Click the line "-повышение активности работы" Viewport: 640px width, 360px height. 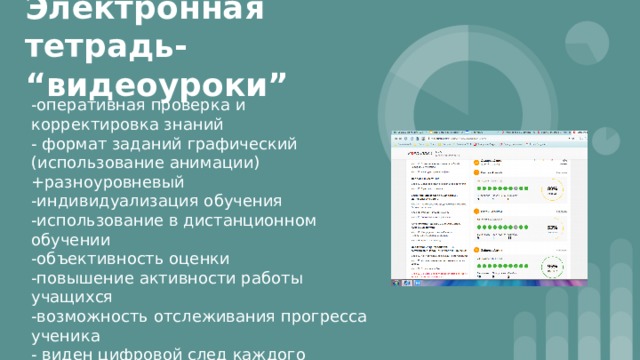(167, 278)
